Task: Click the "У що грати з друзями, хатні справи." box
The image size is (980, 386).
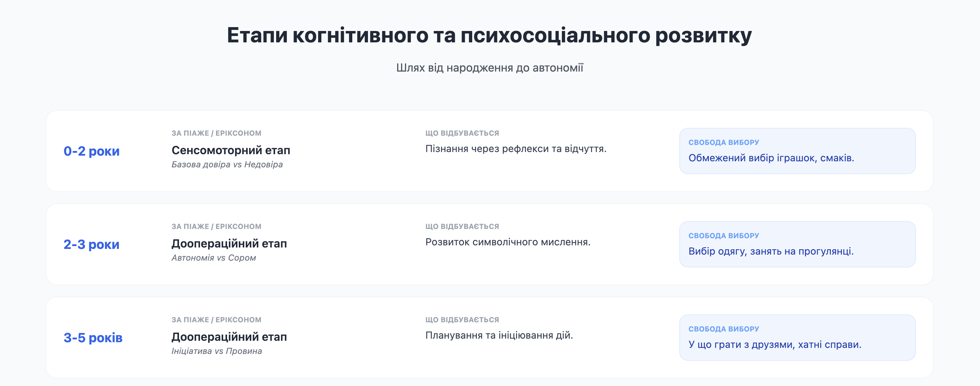Action: coord(797,338)
